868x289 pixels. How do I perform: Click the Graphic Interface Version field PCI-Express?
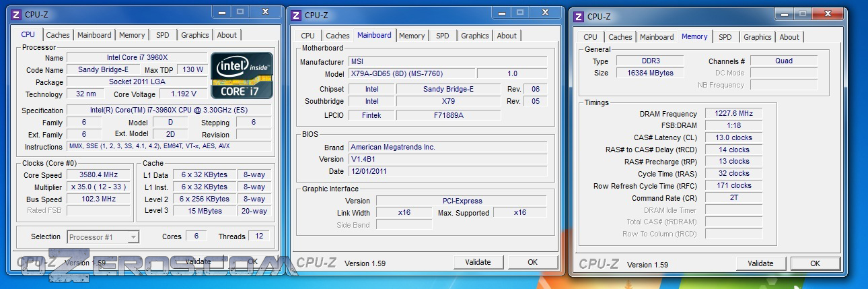pyautogui.click(x=462, y=200)
